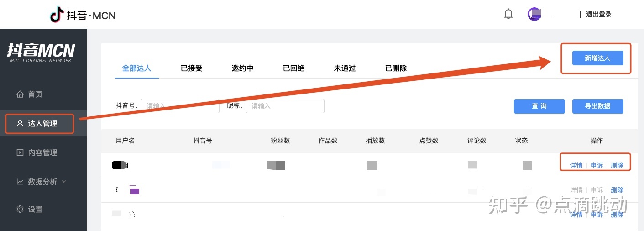Open the notification bell
Image resolution: width=644 pixels, height=231 pixels.
pyautogui.click(x=508, y=14)
